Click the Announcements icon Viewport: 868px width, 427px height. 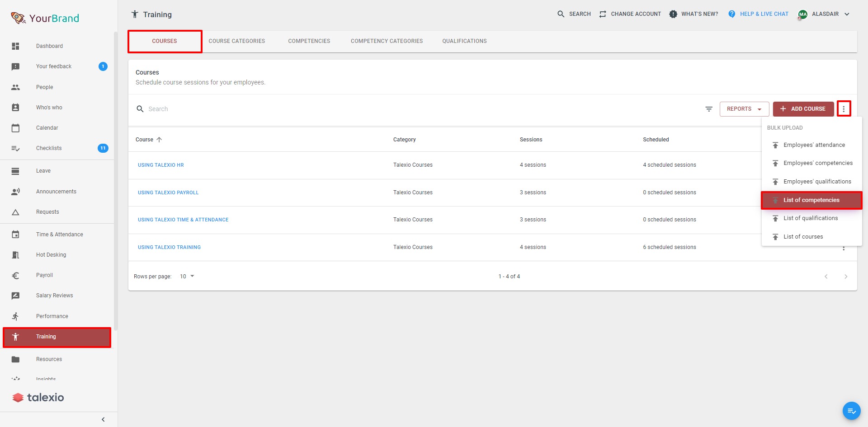pyautogui.click(x=15, y=192)
